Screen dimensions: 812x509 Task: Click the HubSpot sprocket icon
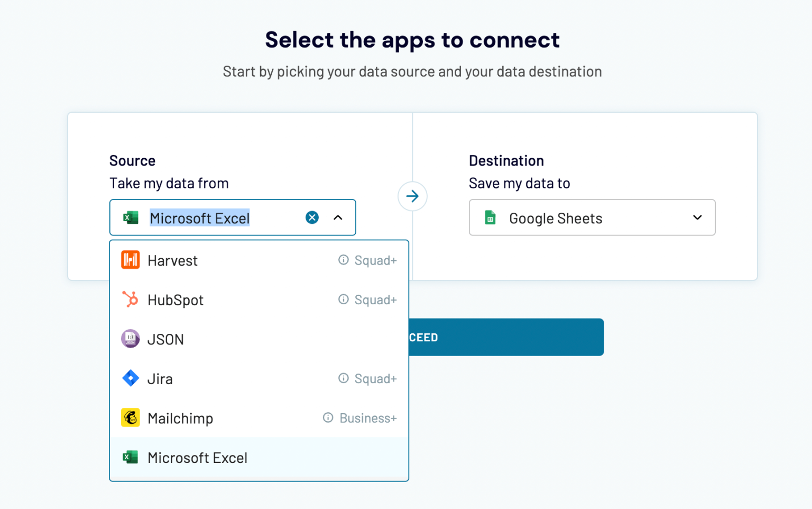(130, 299)
